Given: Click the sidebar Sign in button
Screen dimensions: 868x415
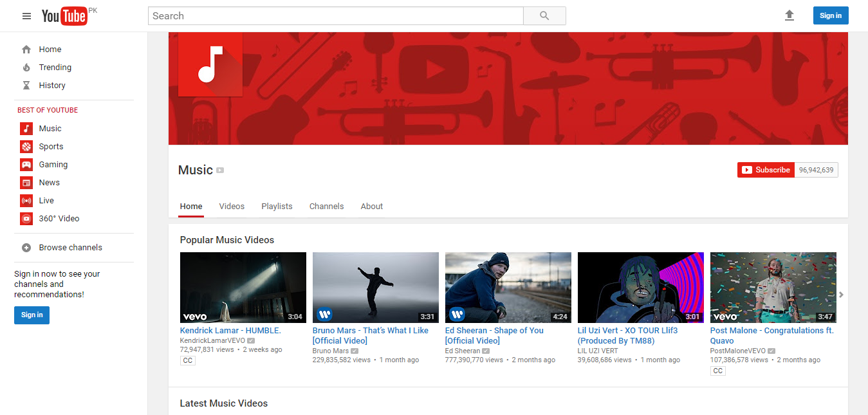Looking at the screenshot, I should tap(32, 315).
